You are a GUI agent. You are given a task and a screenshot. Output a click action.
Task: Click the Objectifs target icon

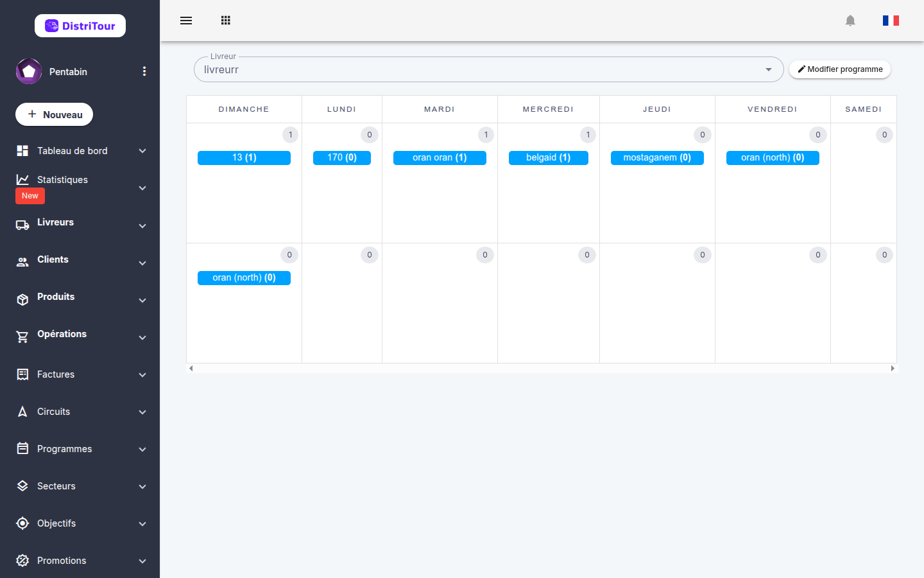(x=22, y=523)
